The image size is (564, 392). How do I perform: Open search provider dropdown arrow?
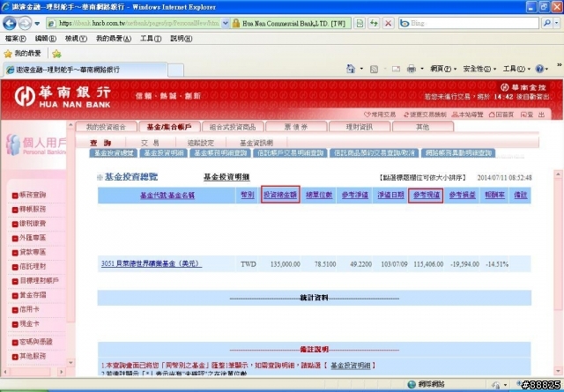coord(557,24)
